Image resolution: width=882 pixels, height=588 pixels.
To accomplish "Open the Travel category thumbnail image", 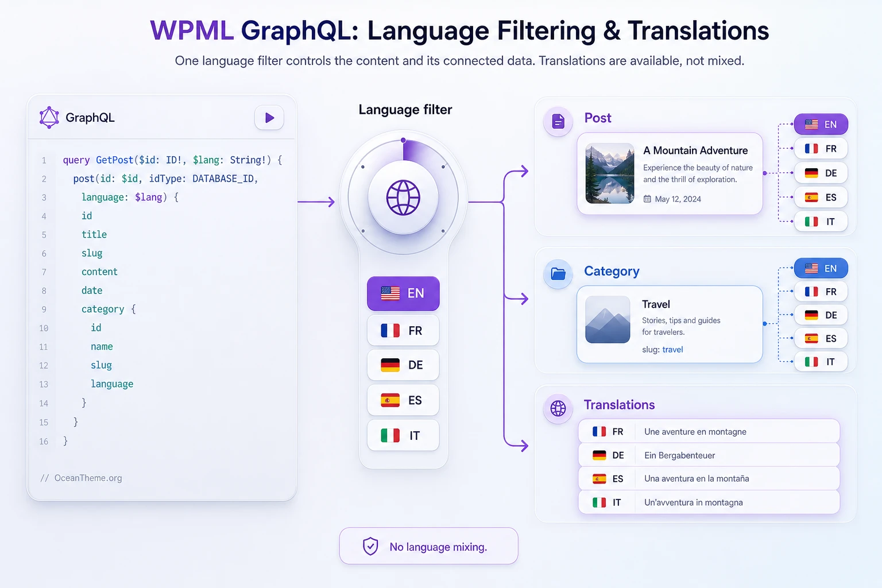I will [608, 319].
